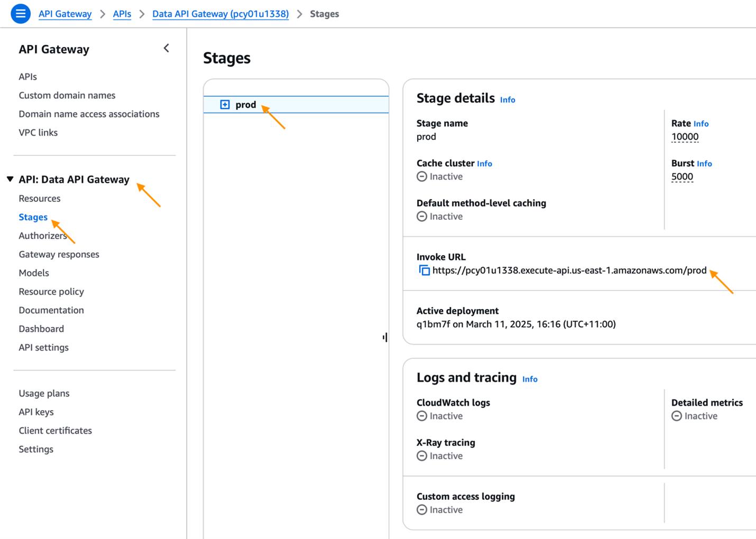Open the Resources page
The width and height of the screenshot is (756, 539).
tap(40, 199)
